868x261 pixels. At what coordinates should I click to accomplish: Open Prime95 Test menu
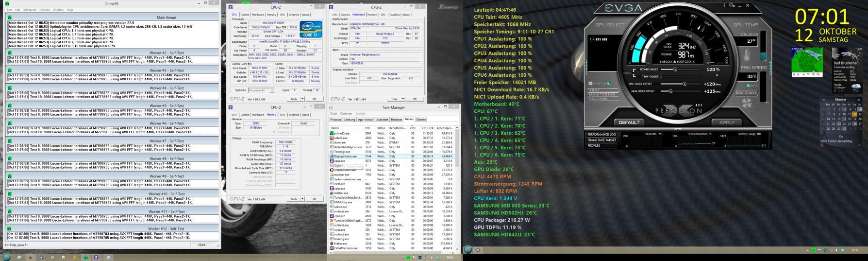point(10,10)
